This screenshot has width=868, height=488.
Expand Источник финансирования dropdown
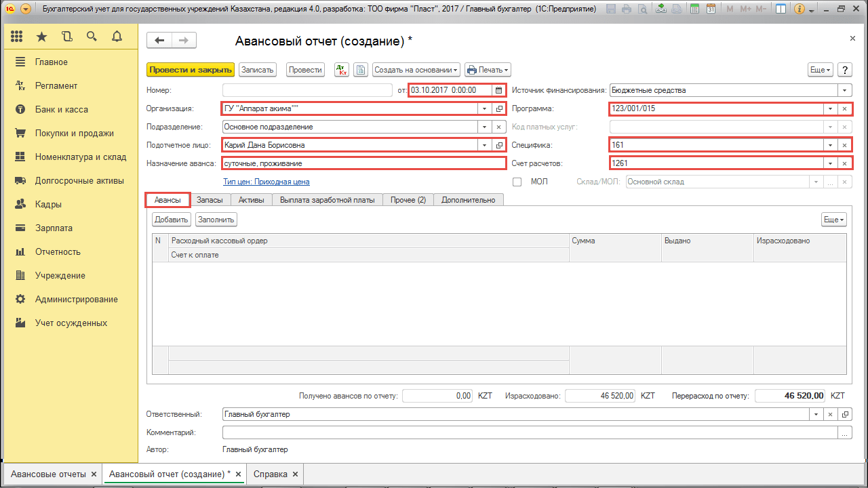click(x=844, y=90)
